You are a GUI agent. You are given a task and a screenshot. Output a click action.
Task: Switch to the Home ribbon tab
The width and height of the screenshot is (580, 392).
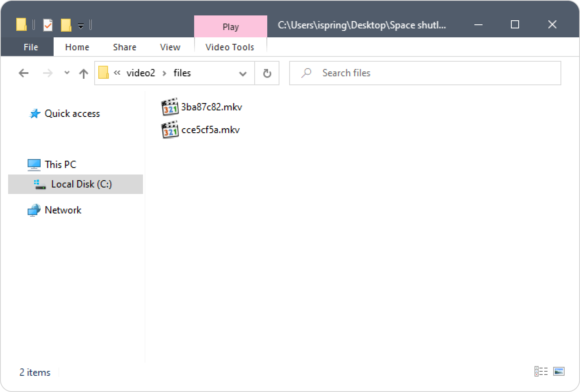click(77, 47)
